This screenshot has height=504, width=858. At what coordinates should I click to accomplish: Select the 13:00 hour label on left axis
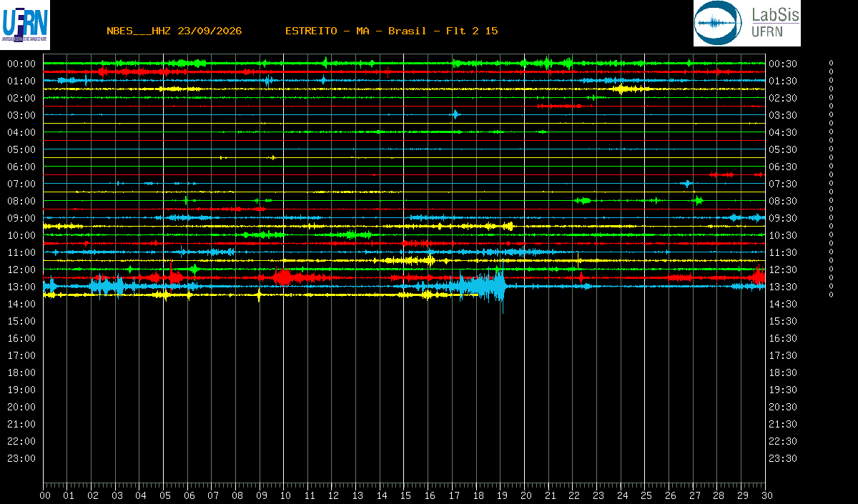(21, 287)
